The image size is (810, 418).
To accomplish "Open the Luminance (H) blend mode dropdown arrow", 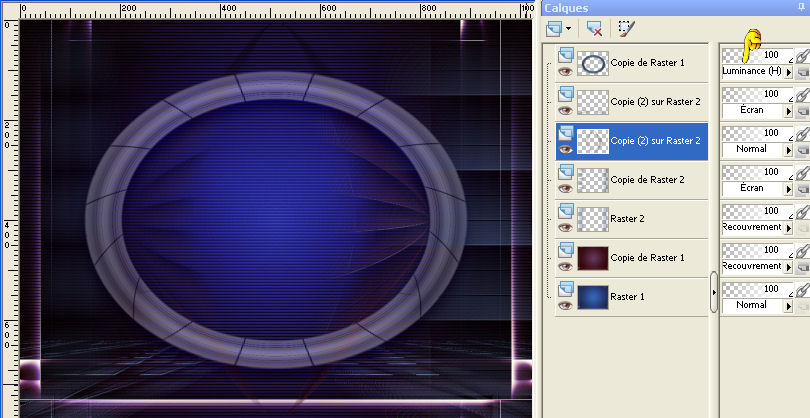I will 788,72.
